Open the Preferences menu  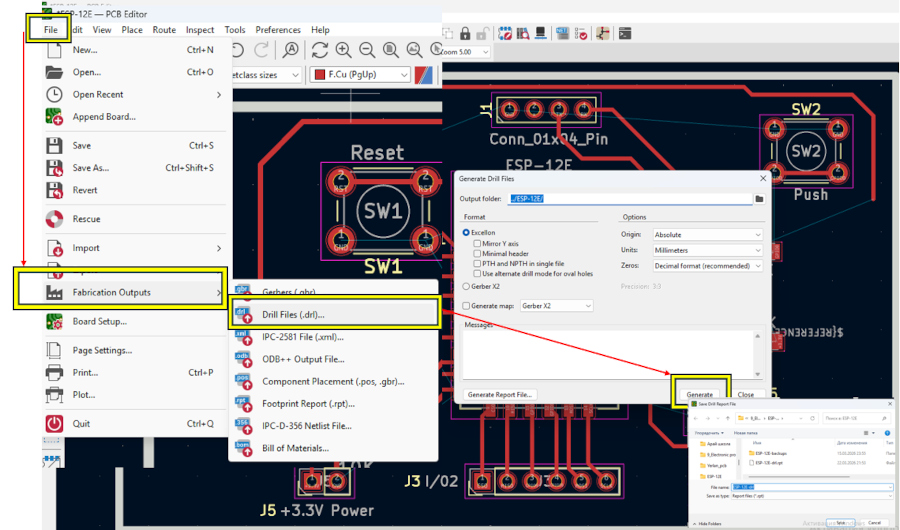point(278,30)
